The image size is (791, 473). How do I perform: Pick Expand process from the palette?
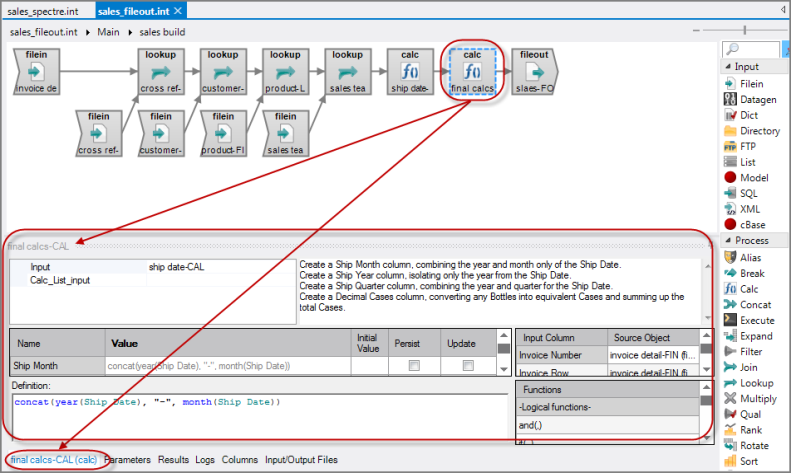(x=748, y=336)
